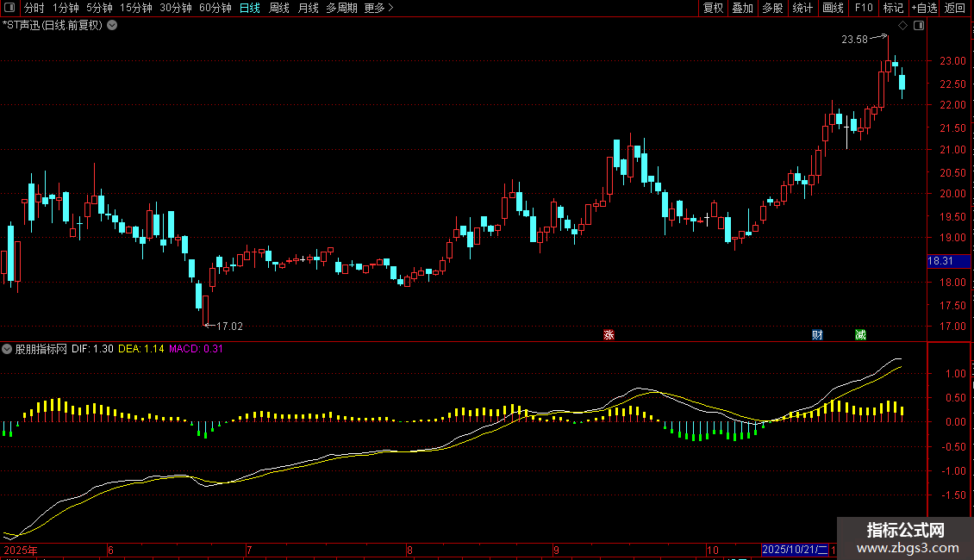
Task: Select the 60分钟 period tab
Action: click(x=215, y=8)
